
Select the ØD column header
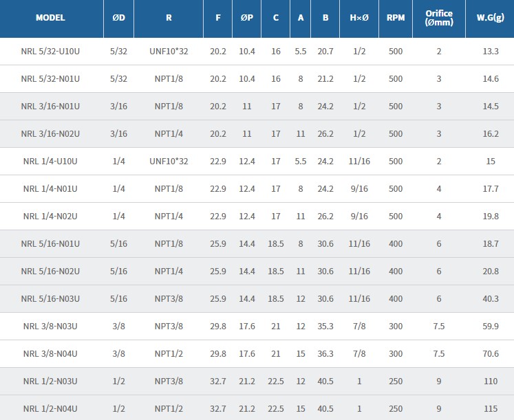click(x=118, y=18)
